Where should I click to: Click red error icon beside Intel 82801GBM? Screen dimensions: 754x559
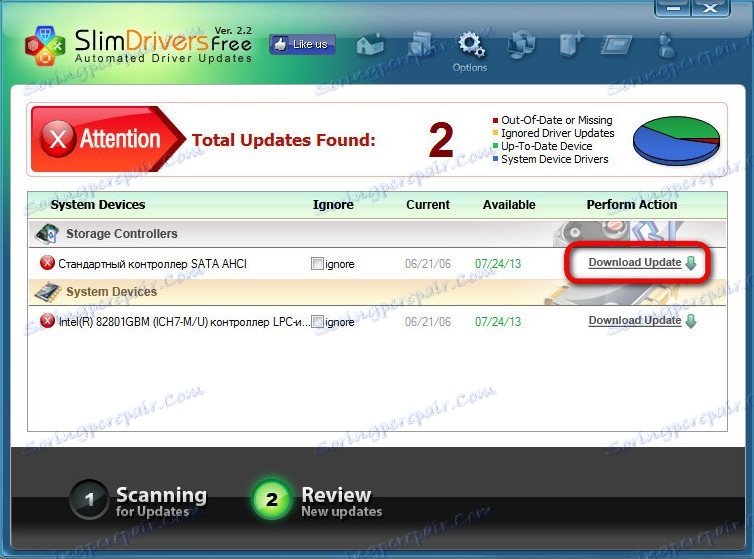click(x=47, y=321)
